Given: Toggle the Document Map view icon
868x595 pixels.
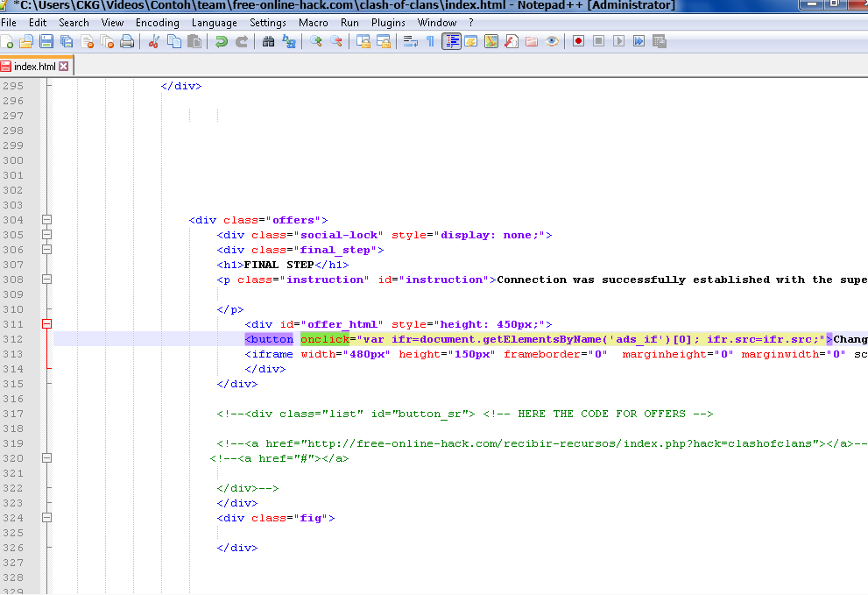Looking at the screenshot, I should (490, 41).
